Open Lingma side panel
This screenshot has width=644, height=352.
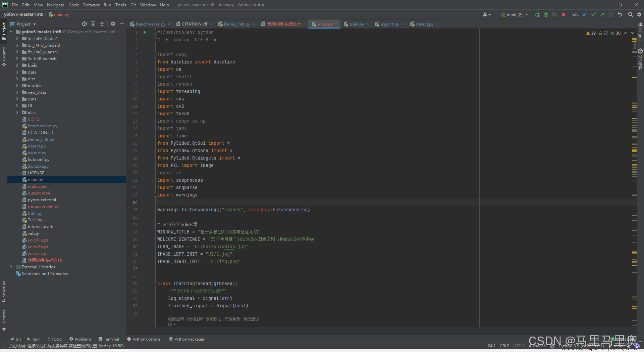[640, 32]
